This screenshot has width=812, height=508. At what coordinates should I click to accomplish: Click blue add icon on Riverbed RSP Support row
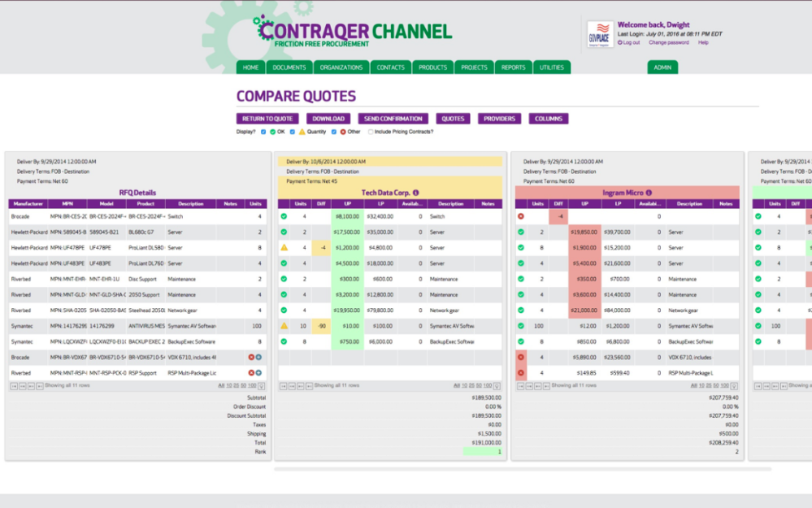coord(258,372)
